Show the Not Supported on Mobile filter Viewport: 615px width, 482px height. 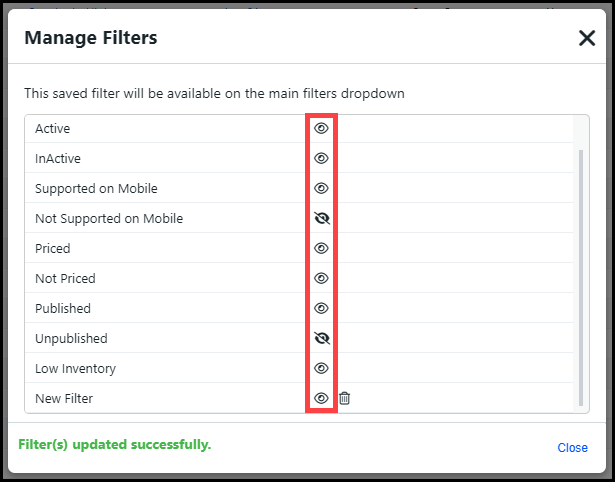point(321,218)
